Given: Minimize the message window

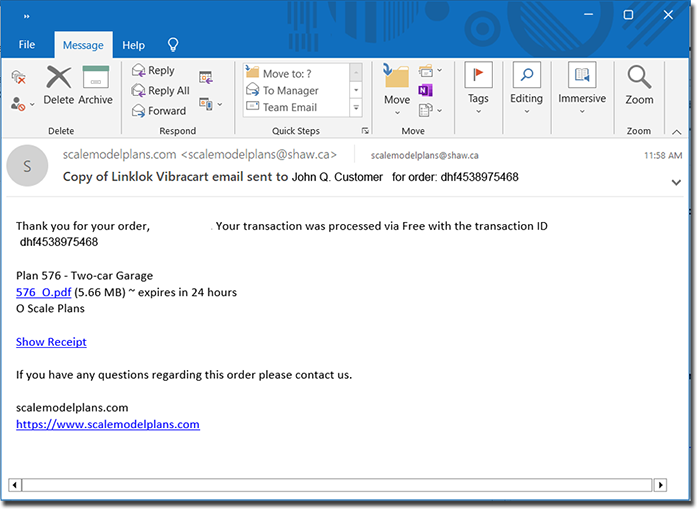Looking at the screenshot, I should [x=588, y=15].
